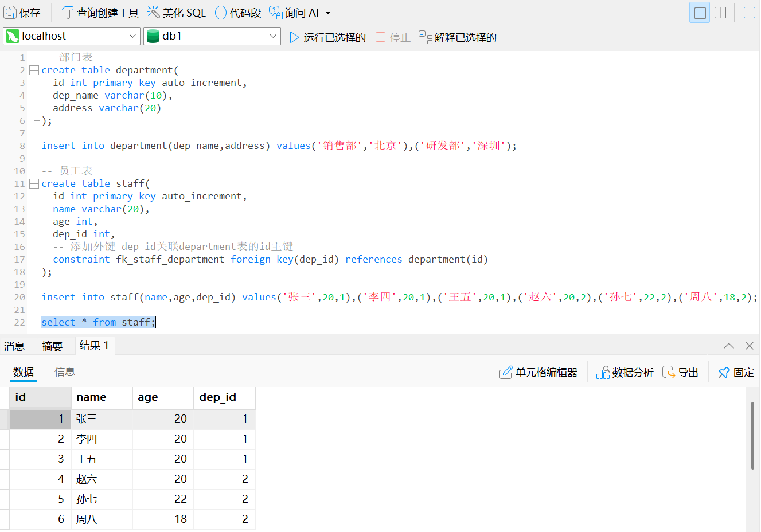This screenshot has width=761, height=532.
Task: Click the row header of 李四 row
Action: point(5,439)
